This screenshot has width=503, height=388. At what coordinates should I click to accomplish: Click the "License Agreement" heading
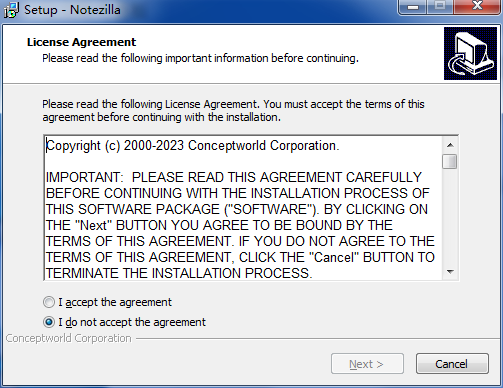pos(81,42)
